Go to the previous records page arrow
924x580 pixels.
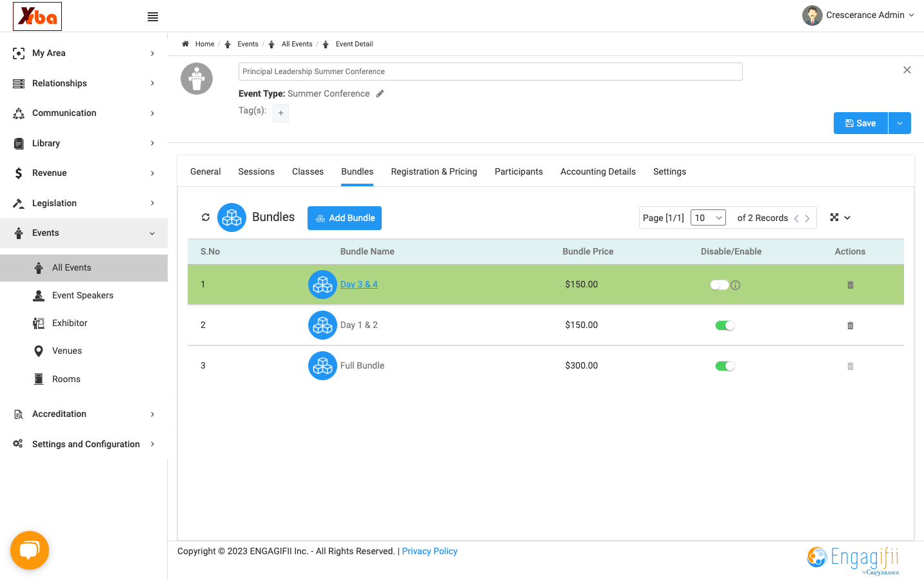(797, 218)
